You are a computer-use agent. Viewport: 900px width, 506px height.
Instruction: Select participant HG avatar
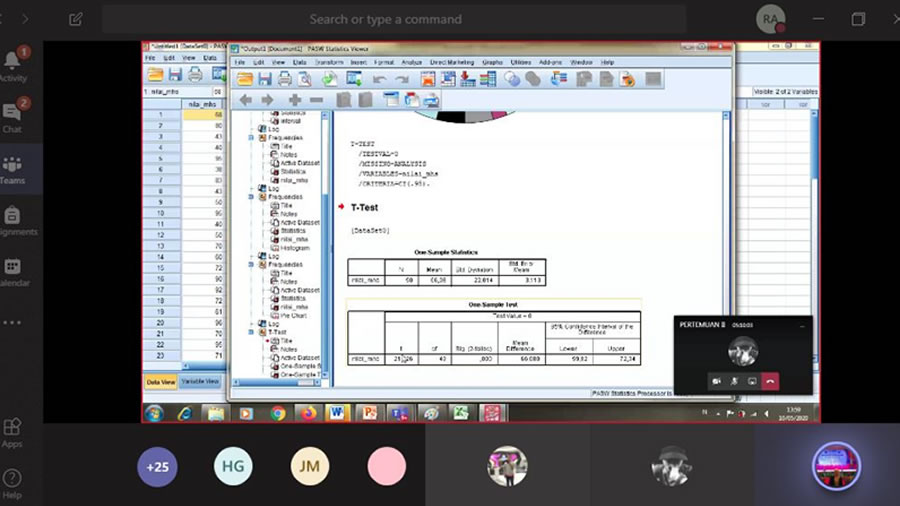tap(232, 466)
